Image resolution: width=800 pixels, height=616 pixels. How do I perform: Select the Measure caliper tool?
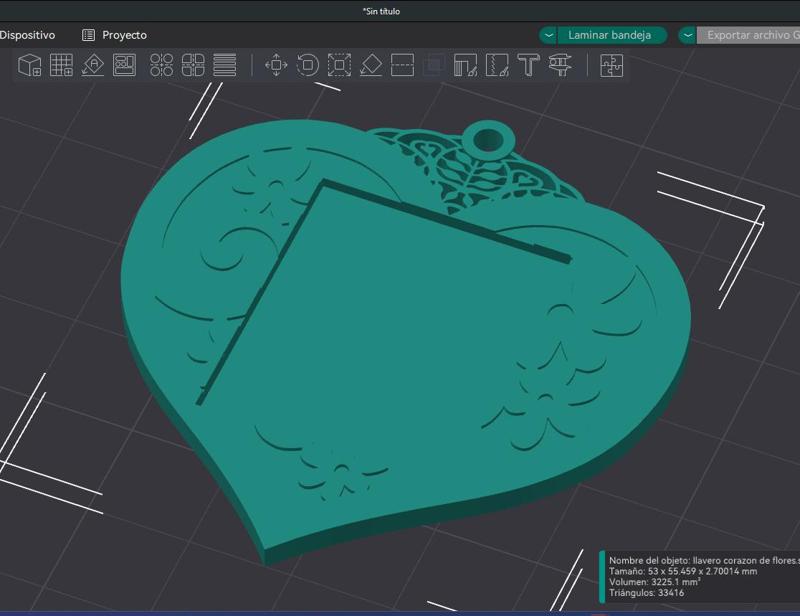pos(560,65)
